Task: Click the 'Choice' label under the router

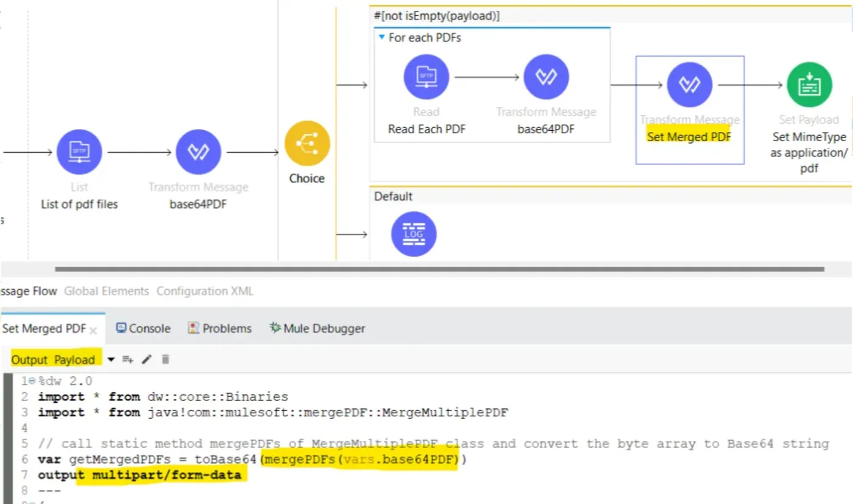Action: click(307, 178)
